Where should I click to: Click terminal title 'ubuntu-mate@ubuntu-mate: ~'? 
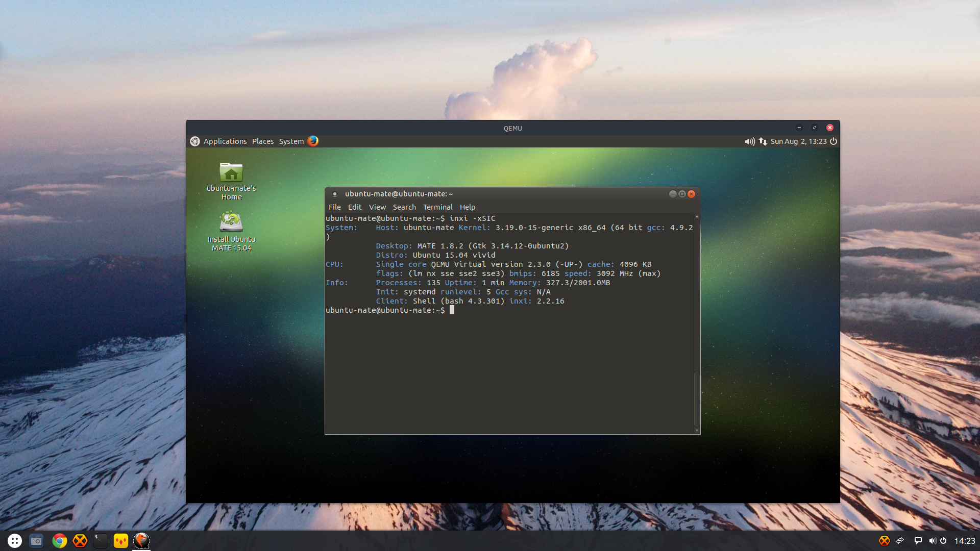pos(399,194)
